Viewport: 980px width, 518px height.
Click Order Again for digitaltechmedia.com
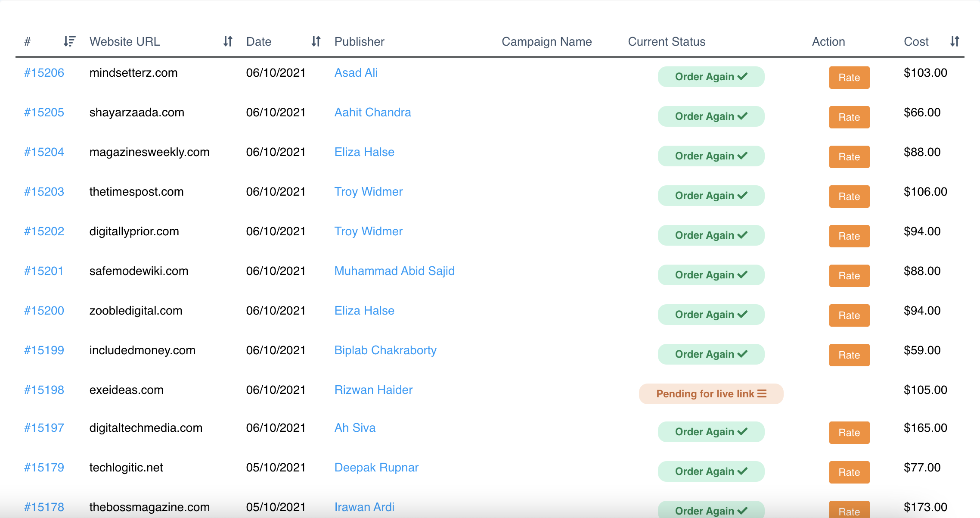711,432
